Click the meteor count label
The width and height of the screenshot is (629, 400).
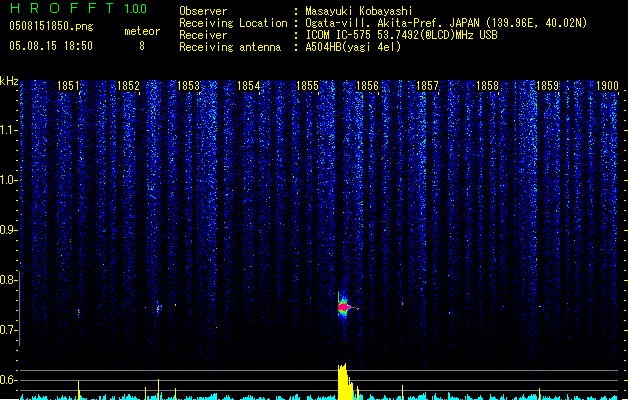(x=142, y=31)
